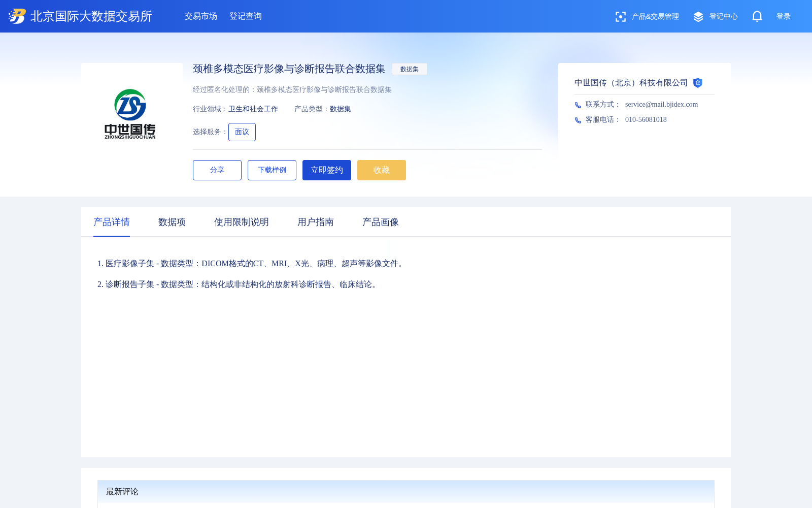This screenshot has height=508, width=812.
Task: Click the 分享 button
Action: point(217,170)
